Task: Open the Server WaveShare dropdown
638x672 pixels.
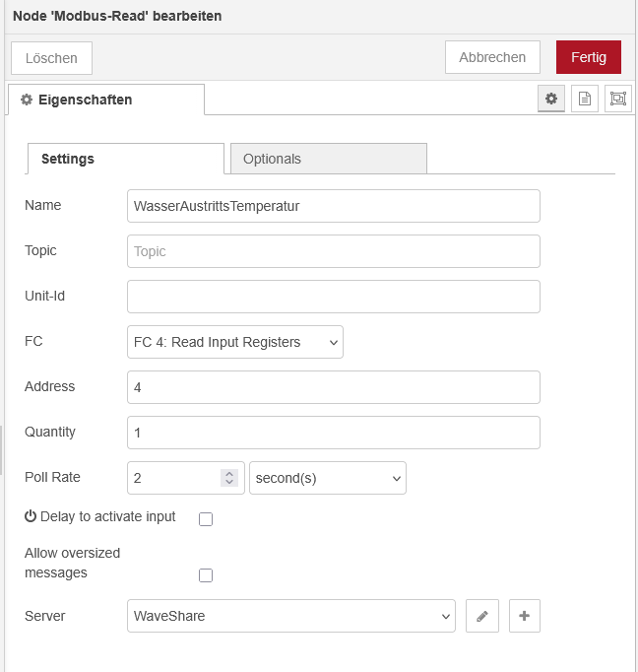Action: (291, 616)
